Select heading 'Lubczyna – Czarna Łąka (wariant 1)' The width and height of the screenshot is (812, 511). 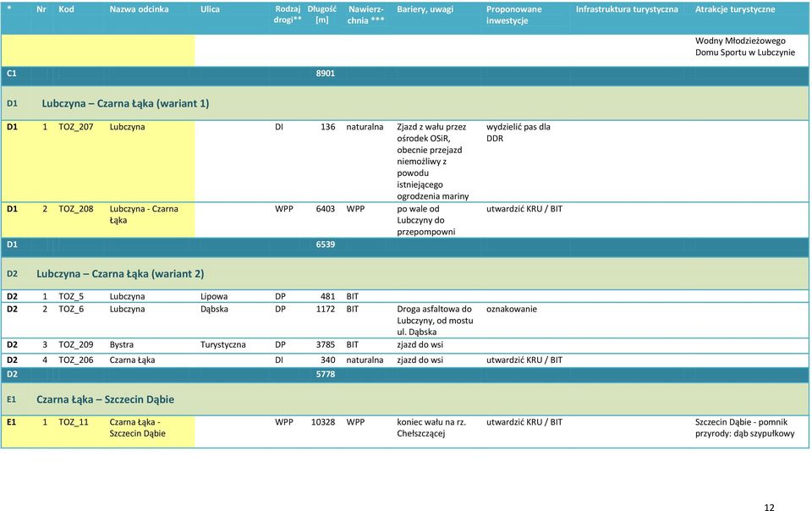tap(125, 103)
